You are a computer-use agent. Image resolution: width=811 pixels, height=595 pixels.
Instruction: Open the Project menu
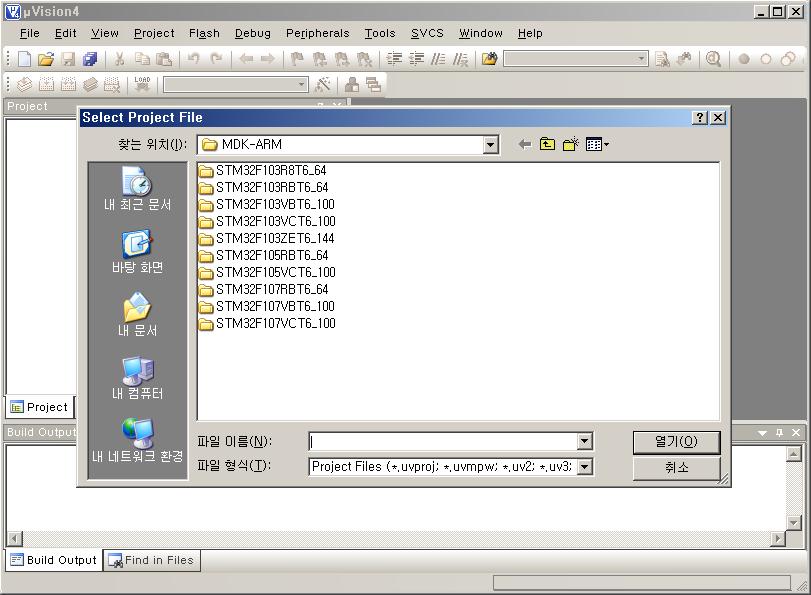[x=154, y=33]
